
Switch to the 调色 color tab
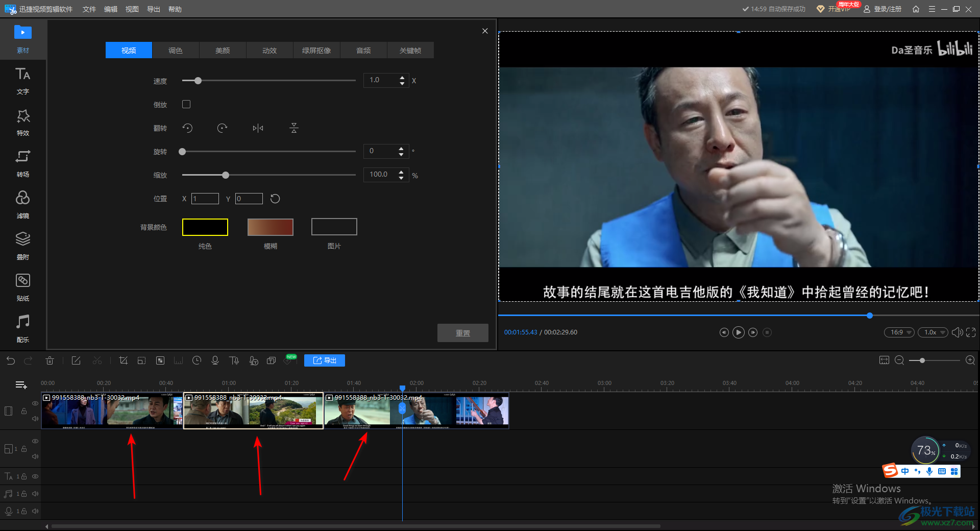[176, 51]
